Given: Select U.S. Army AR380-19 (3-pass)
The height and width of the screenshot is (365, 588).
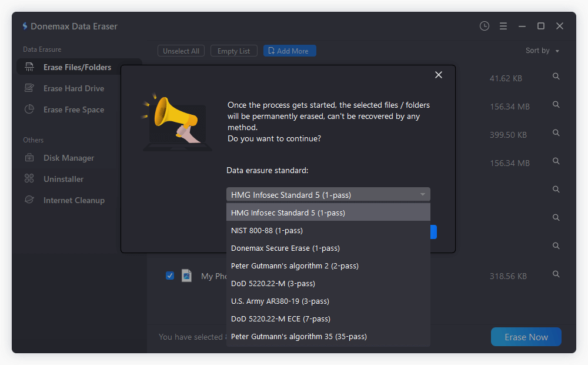Looking at the screenshot, I should [280, 301].
